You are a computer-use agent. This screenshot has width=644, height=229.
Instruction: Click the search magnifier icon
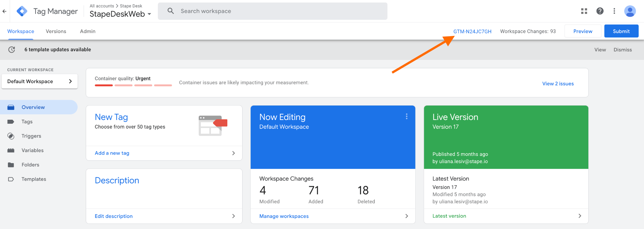171,11
